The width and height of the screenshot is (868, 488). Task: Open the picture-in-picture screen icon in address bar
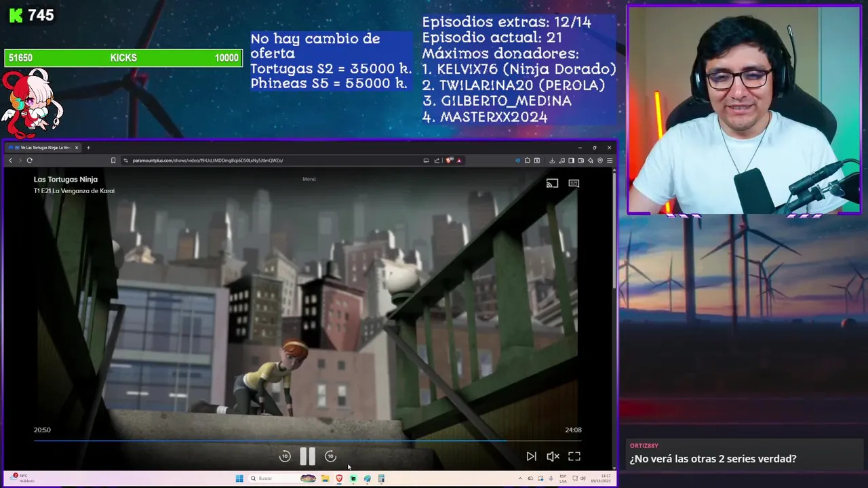click(x=426, y=161)
